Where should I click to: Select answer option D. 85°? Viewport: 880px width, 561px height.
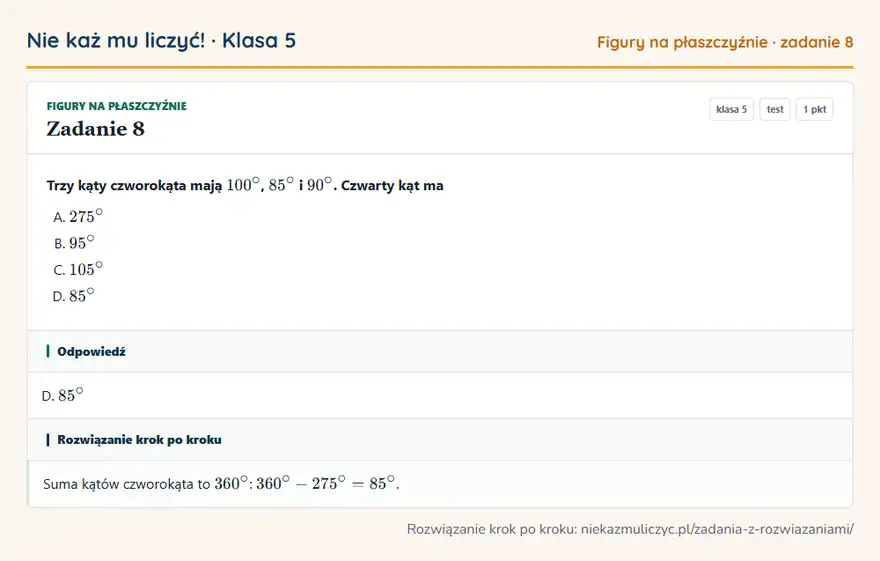[x=74, y=295]
